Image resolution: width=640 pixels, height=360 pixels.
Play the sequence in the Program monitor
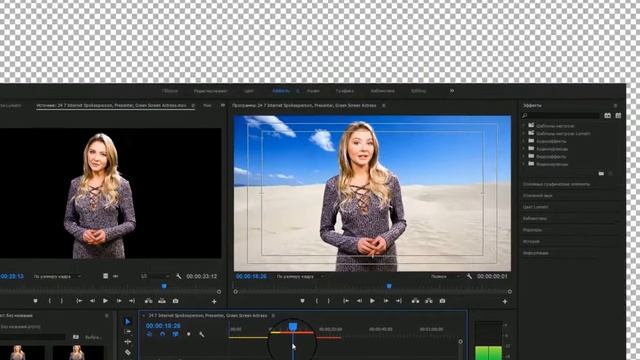[x=372, y=301]
